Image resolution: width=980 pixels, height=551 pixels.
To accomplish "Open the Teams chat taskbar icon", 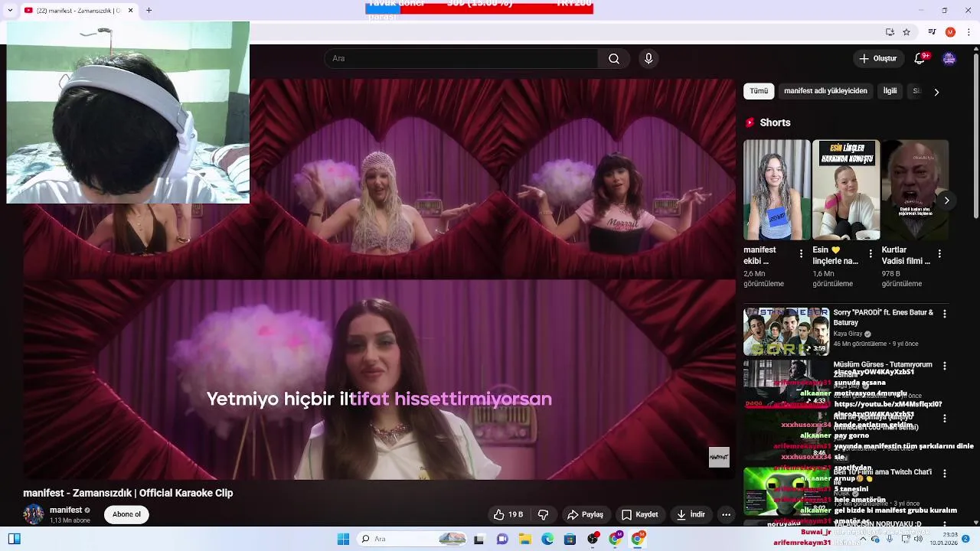I will pos(502,539).
